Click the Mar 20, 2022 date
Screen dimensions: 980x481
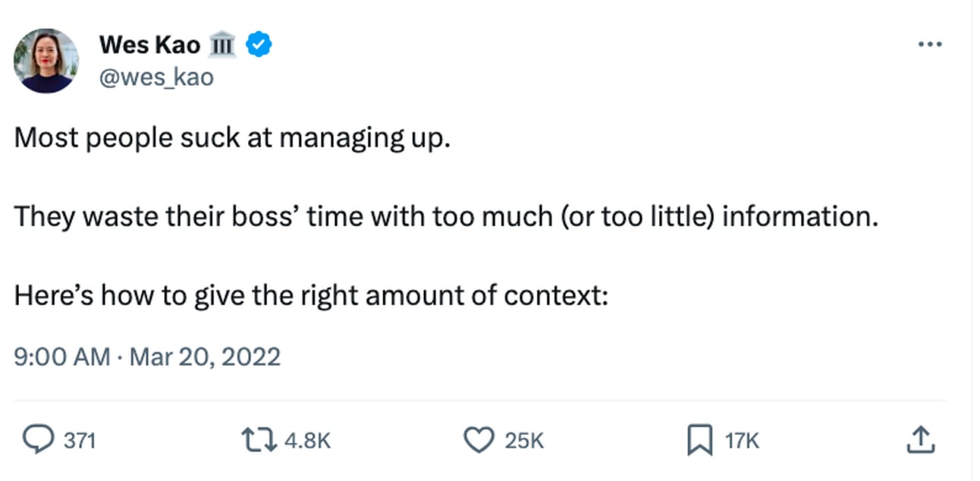pyautogui.click(x=205, y=356)
